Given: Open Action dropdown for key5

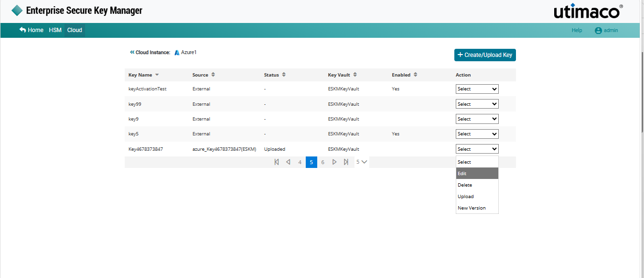Looking at the screenshot, I should click(477, 134).
